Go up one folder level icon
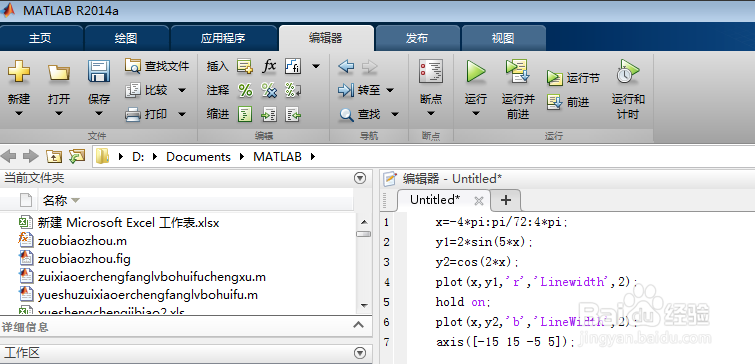The height and width of the screenshot is (364, 755). (x=54, y=156)
